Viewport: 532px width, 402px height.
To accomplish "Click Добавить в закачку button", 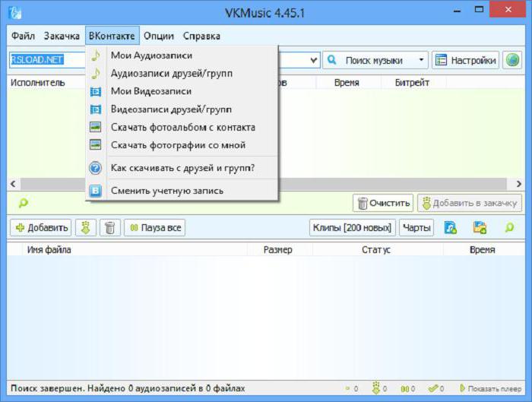I will coord(470,203).
